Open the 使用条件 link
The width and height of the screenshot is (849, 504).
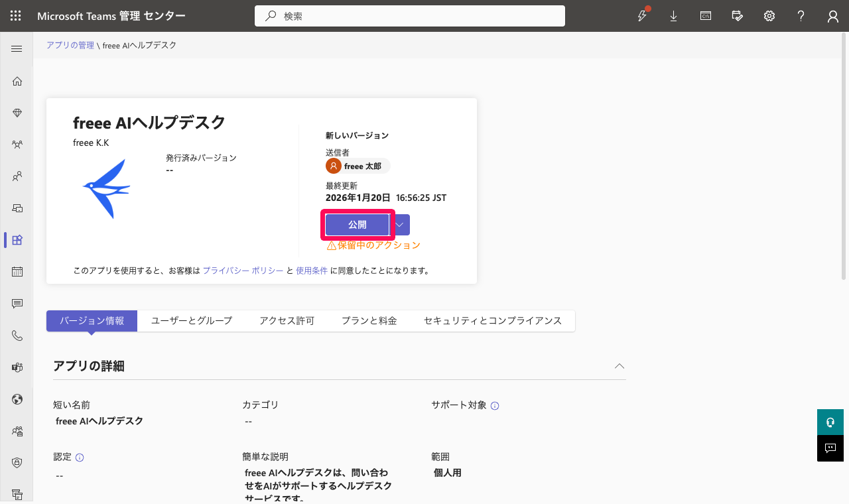[x=312, y=271]
